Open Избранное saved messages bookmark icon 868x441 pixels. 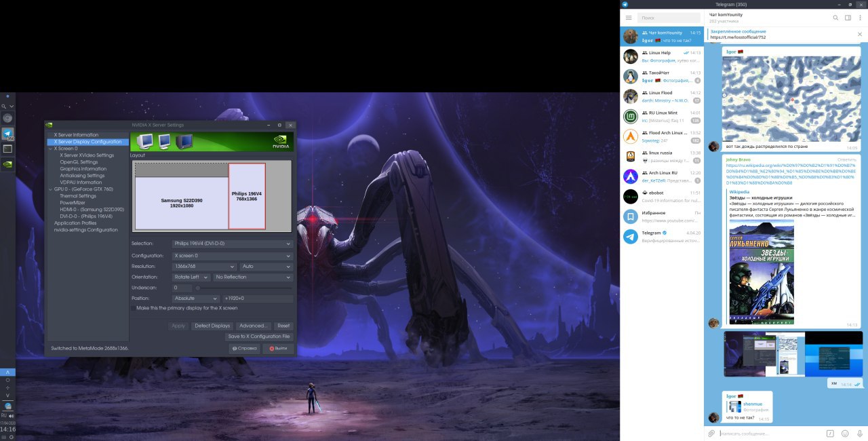coord(630,216)
